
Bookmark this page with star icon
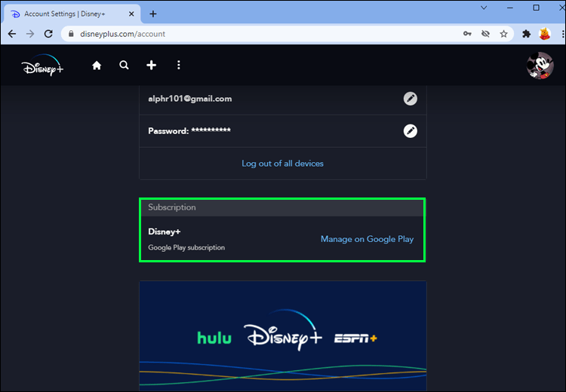coord(503,34)
